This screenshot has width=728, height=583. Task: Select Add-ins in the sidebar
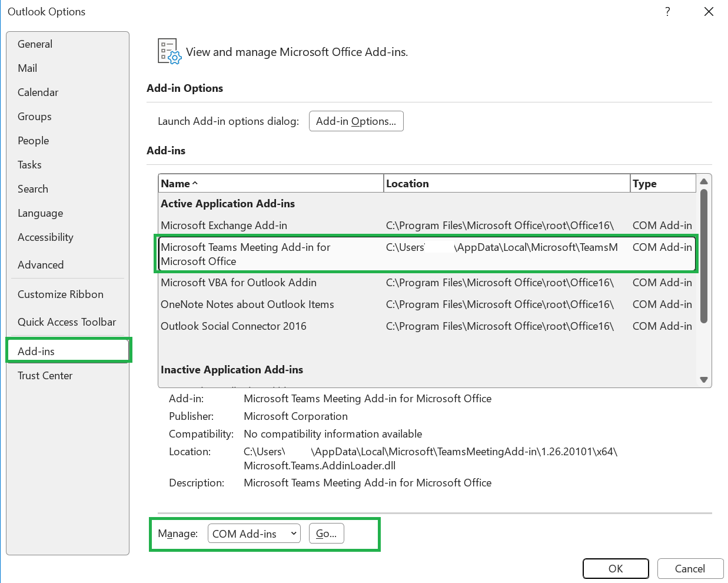point(68,351)
